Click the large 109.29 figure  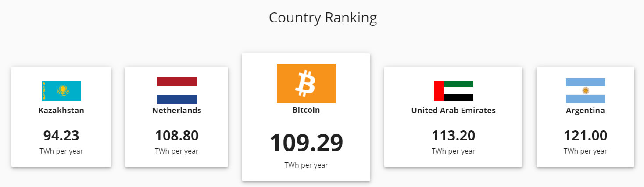coord(306,142)
